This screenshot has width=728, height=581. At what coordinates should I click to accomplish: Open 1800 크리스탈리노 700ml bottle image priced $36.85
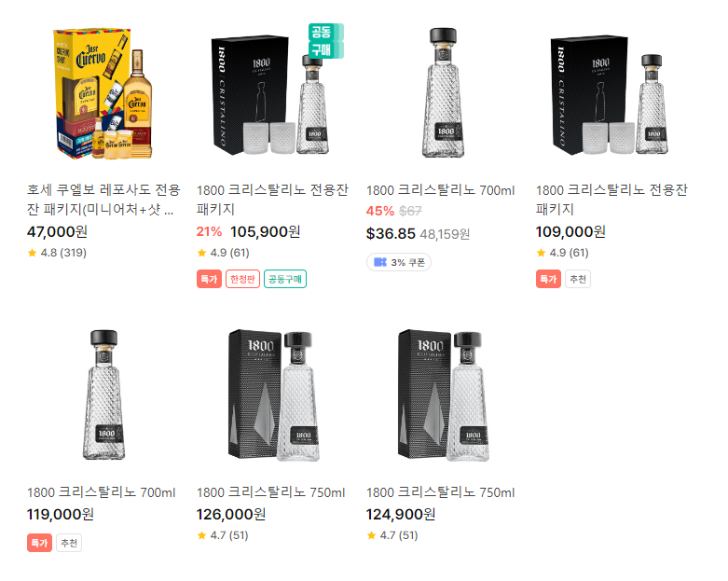(443, 93)
